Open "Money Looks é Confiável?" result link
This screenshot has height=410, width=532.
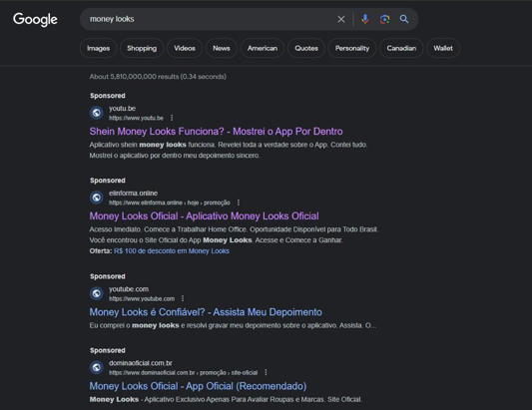[x=206, y=312]
